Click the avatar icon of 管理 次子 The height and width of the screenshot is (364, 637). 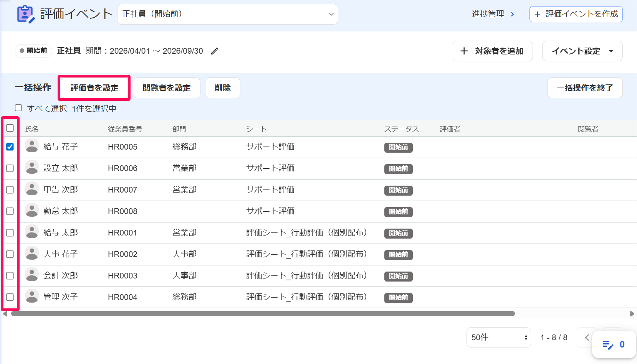[x=32, y=296]
